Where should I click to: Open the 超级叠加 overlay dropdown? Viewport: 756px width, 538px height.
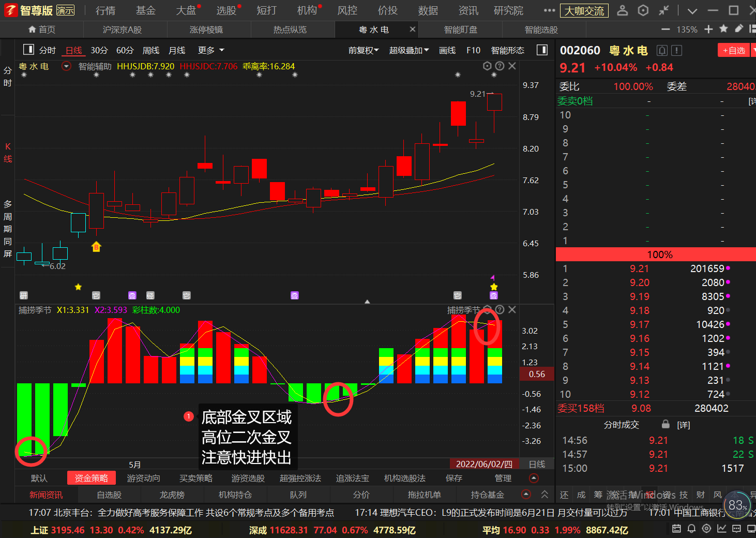tap(409, 50)
